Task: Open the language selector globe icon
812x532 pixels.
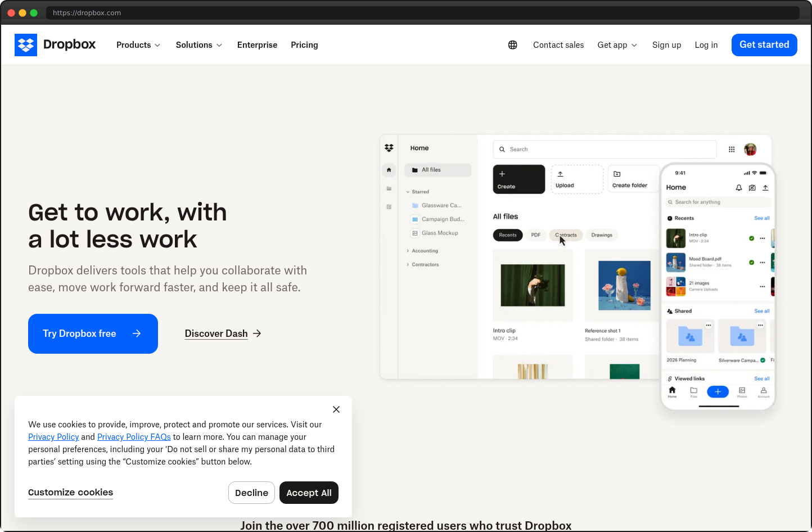Action: (x=512, y=44)
